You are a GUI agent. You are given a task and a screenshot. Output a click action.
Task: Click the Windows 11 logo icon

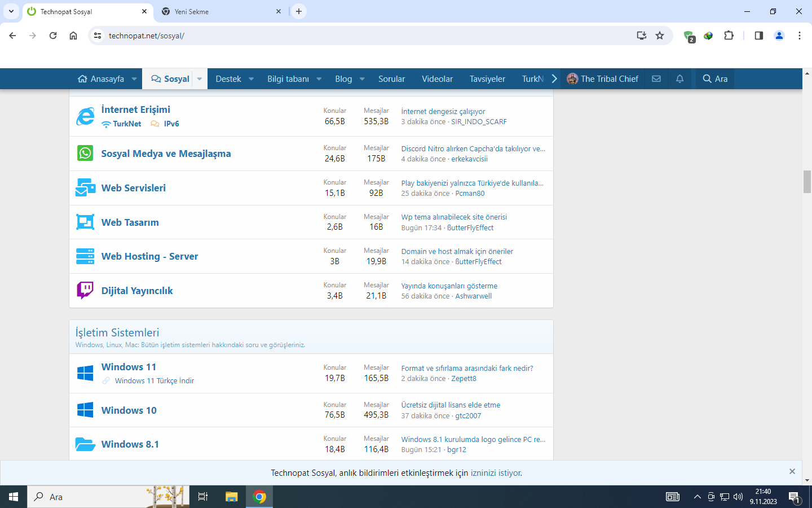[85, 373]
